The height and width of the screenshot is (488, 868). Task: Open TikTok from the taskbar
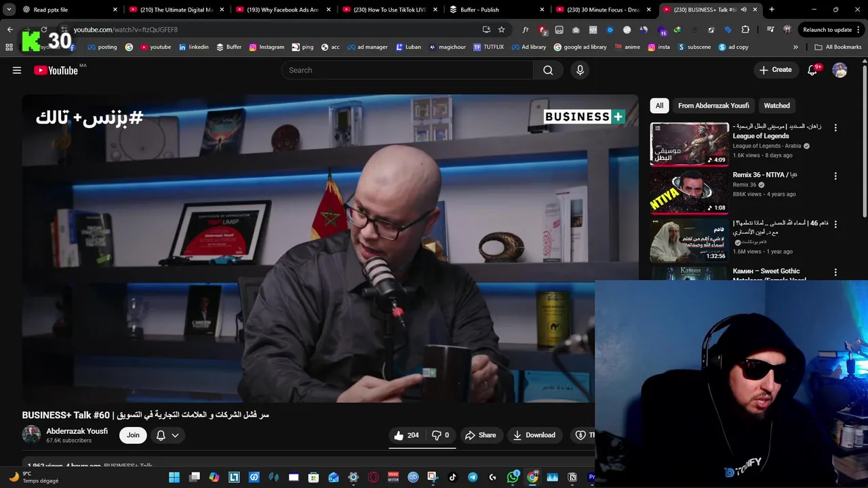point(452,477)
